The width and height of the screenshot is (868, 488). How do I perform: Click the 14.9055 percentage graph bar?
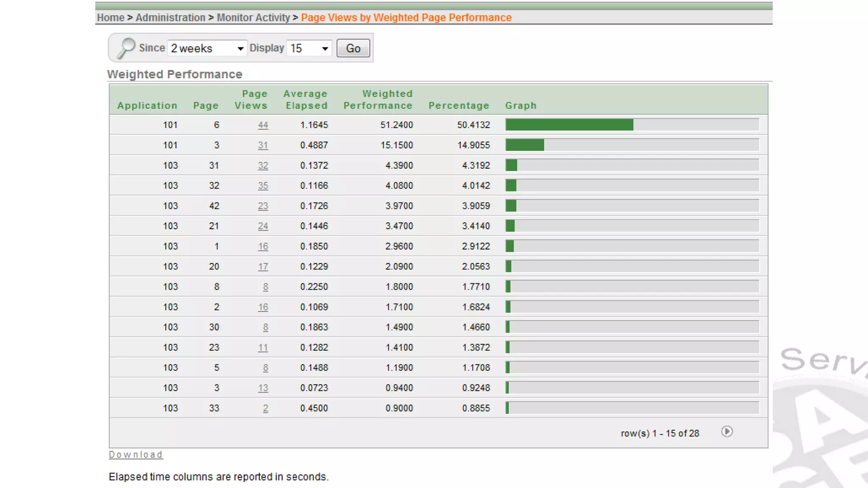(525, 145)
